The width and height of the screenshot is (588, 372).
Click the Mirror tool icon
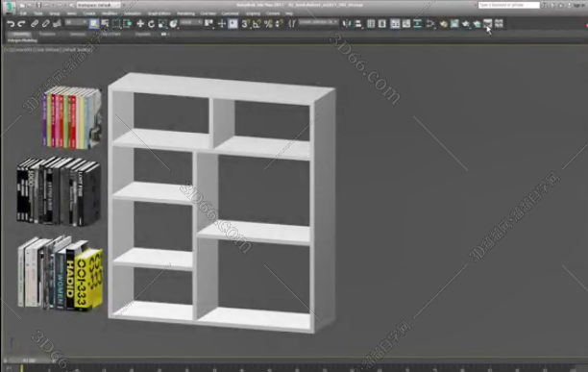click(347, 24)
